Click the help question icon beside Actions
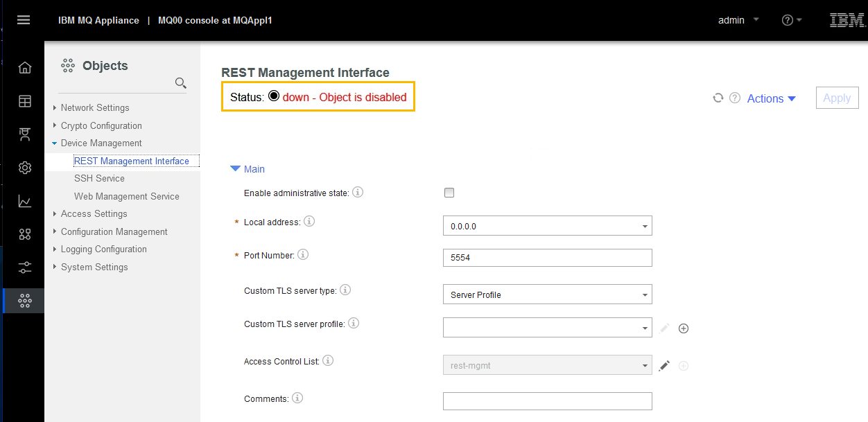This screenshot has width=868, height=422. pos(736,98)
